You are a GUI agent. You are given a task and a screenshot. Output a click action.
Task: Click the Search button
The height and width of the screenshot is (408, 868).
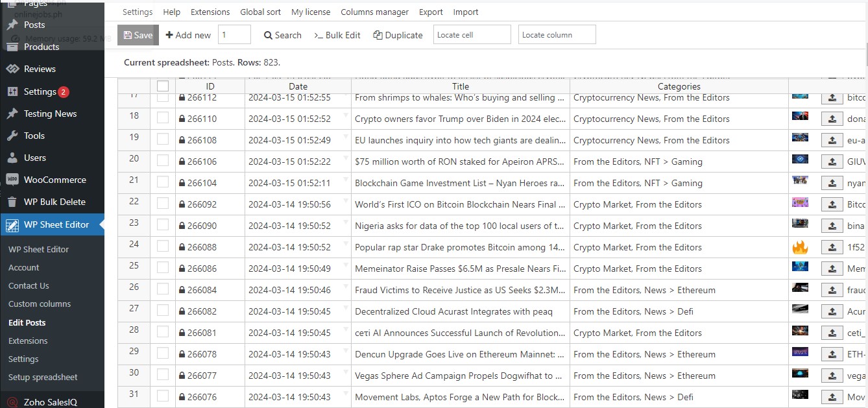pos(283,35)
